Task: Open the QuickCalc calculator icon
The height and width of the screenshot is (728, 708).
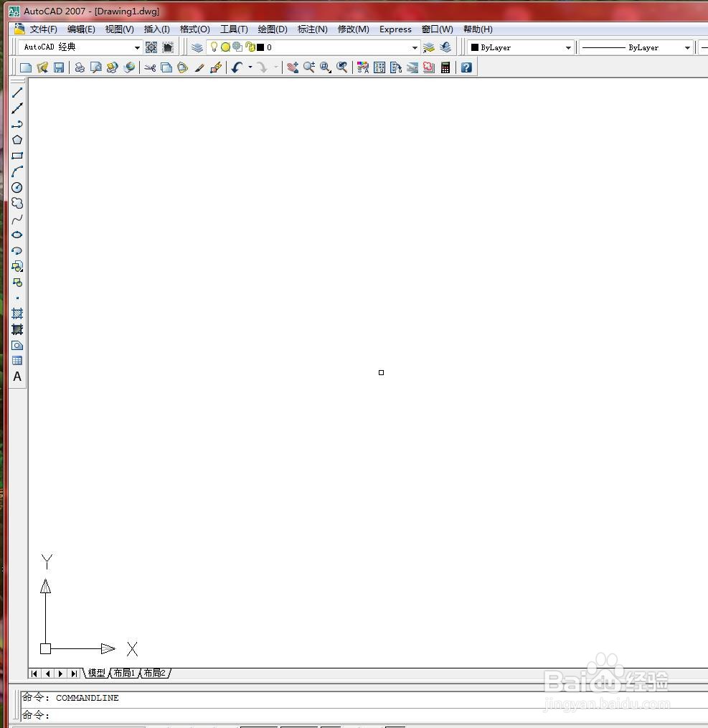Action: click(445, 68)
